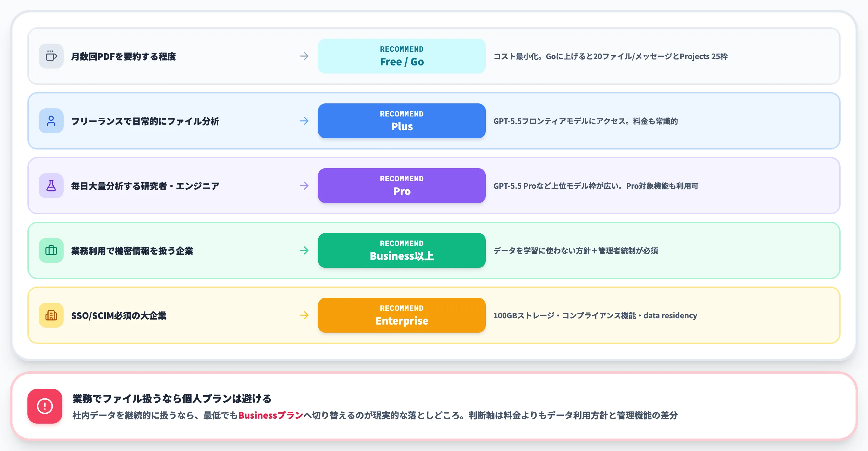Screen dimensions: 868x451
Task: Select the blue Plus recommend badge
Action: 402,121
